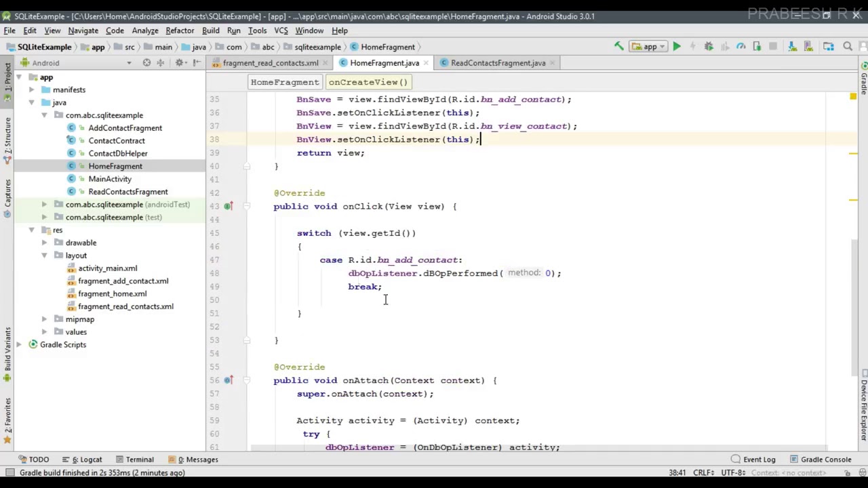The height and width of the screenshot is (488, 868).
Task: Toggle the Gradle tool window on the right edge
Action: (x=863, y=79)
